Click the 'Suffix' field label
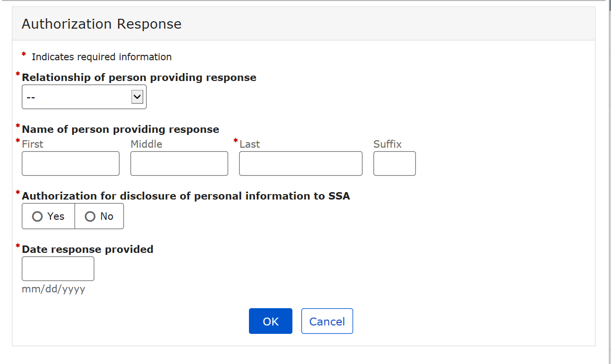Viewport: 611px width, 364px height. click(x=387, y=144)
